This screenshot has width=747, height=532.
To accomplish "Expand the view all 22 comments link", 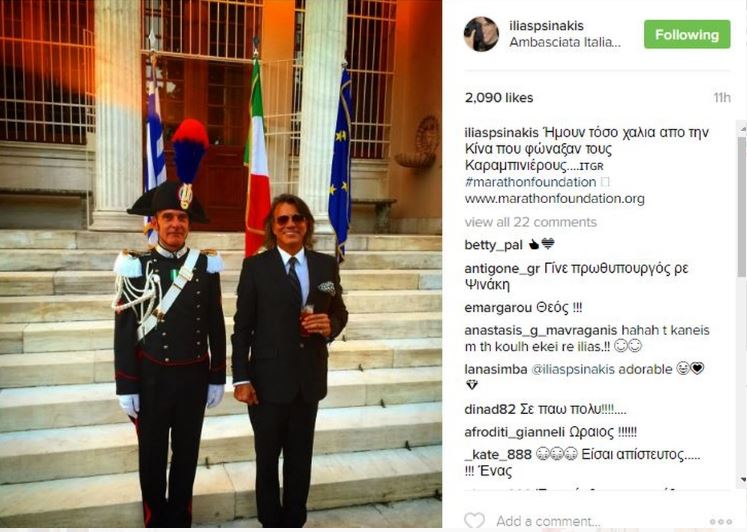I will (x=531, y=222).
